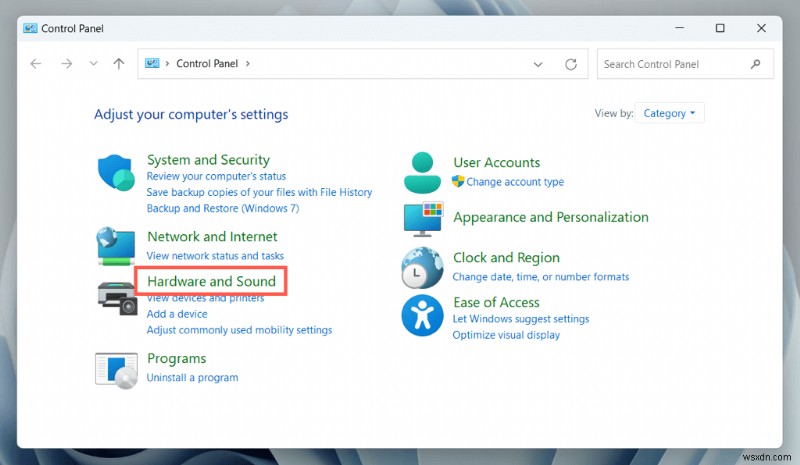Click the search magnifier icon
The width and height of the screenshot is (800, 465).
[x=756, y=64]
